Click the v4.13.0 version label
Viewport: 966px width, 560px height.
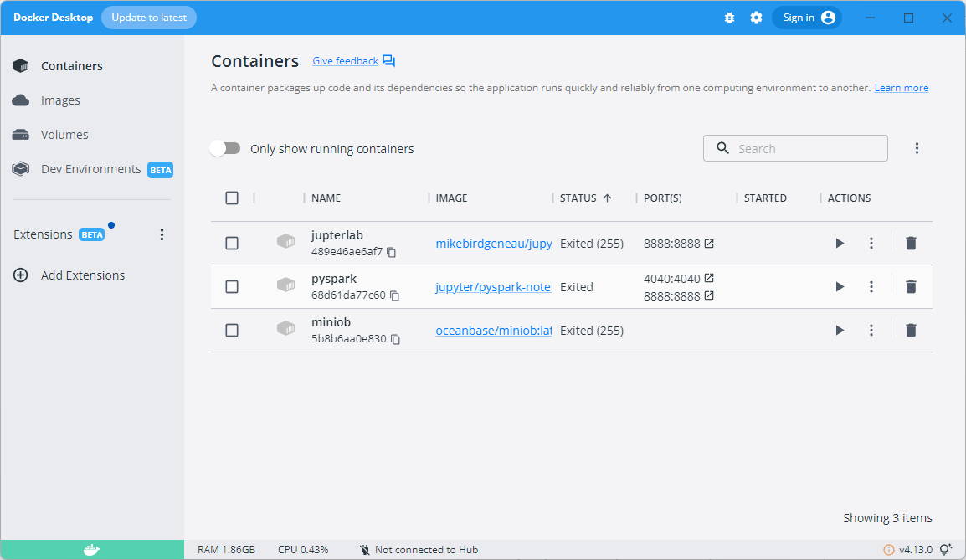916,549
